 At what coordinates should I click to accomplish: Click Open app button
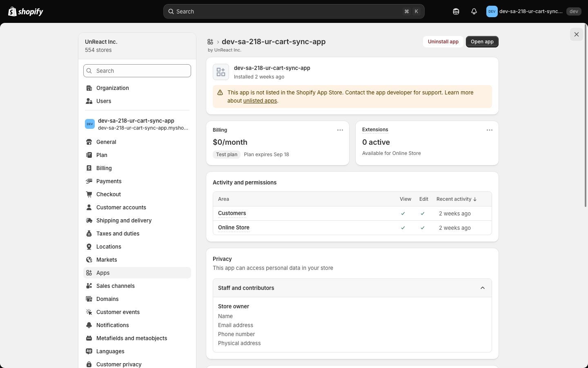482,42
